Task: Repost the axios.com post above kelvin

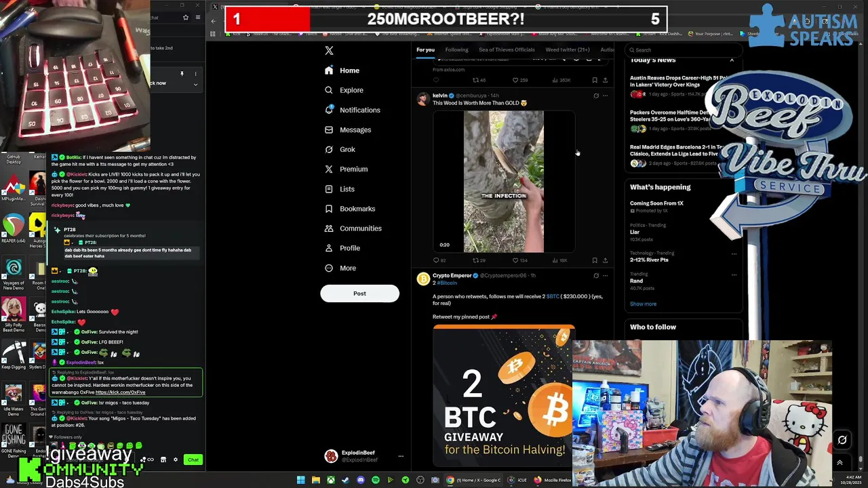Action: point(479,80)
